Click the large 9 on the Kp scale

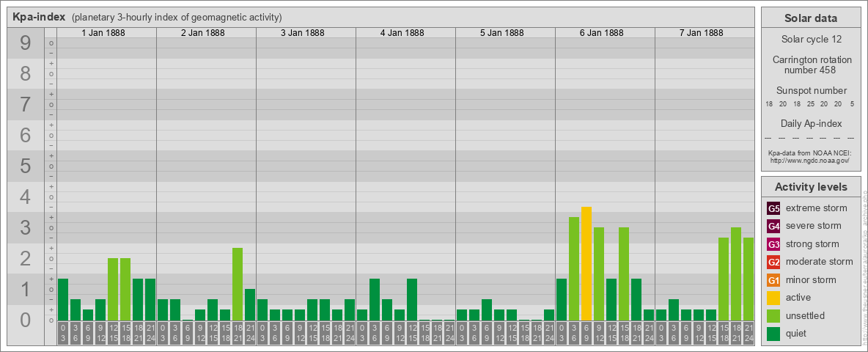[25, 43]
